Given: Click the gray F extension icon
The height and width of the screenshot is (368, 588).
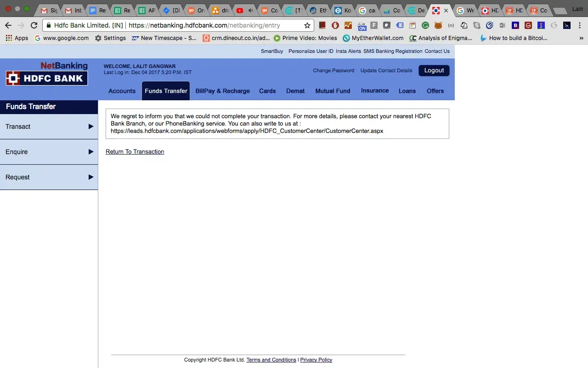Looking at the screenshot, I should pos(374,25).
